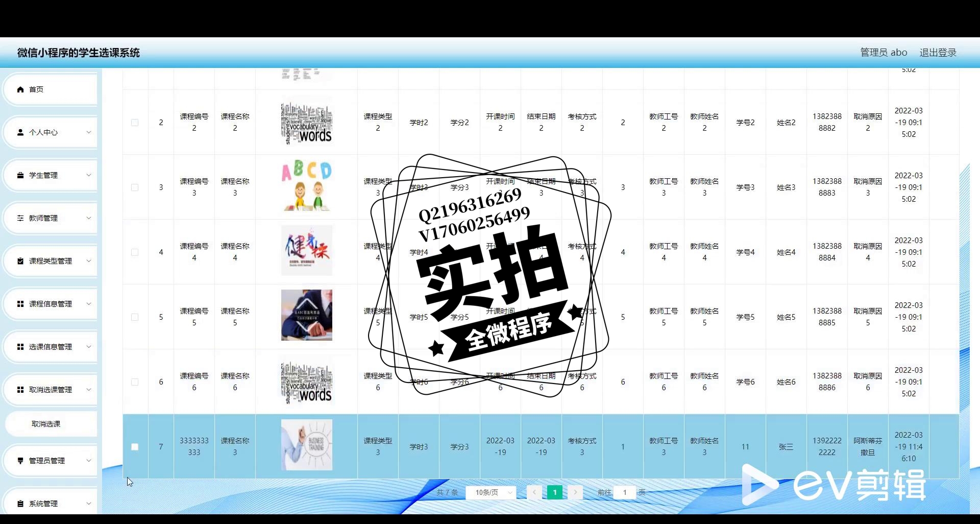Click the person icon for 个人中心

[20, 132]
